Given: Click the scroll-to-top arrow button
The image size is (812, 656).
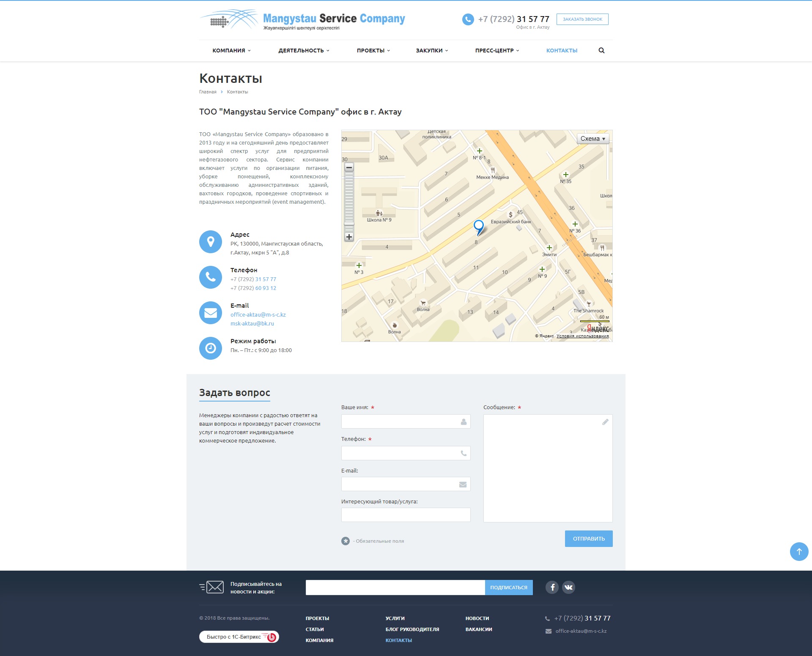Looking at the screenshot, I should point(799,552).
